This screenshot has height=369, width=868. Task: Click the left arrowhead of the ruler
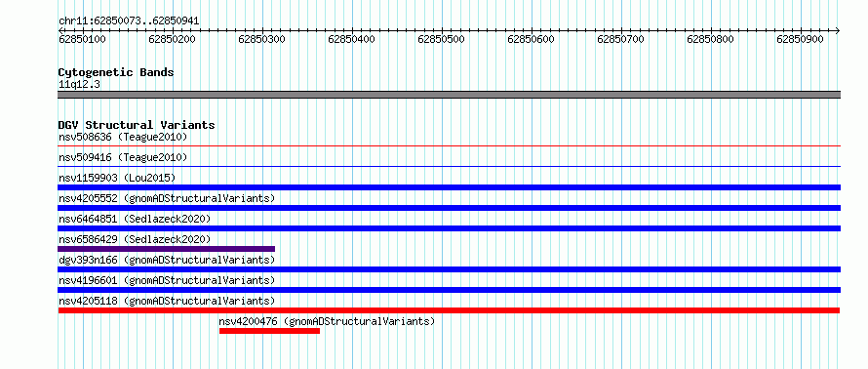click(x=60, y=30)
